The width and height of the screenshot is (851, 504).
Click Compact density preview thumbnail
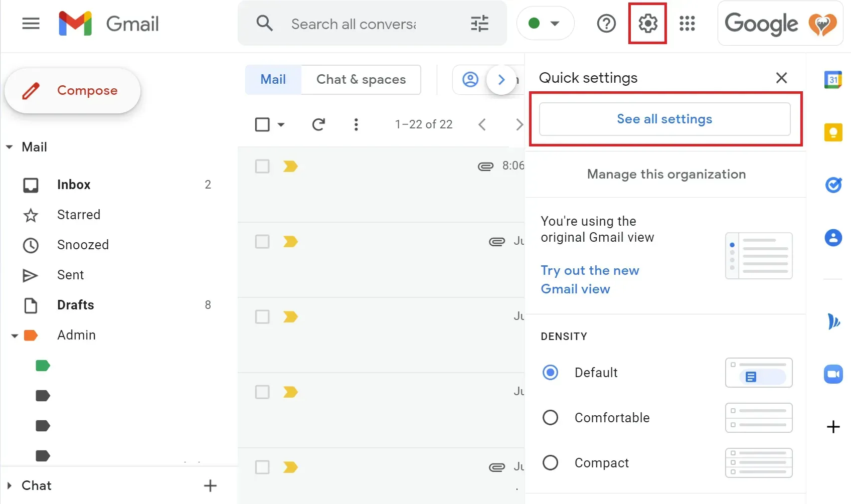759,463
